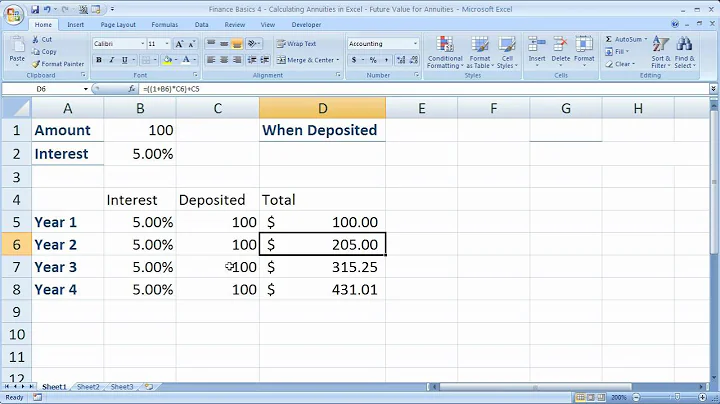
Task: Apply dollar accounting number format
Action: coord(354,60)
